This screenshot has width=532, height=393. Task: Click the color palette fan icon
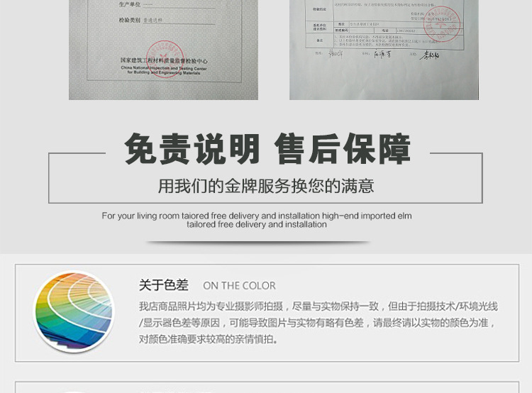(x=74, y=311)
